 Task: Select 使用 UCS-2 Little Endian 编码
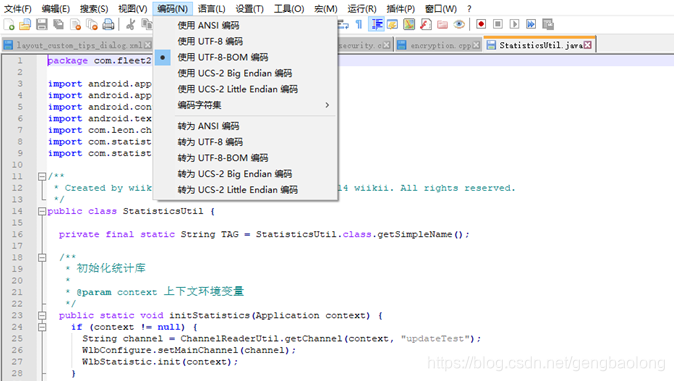pos(245,89)
